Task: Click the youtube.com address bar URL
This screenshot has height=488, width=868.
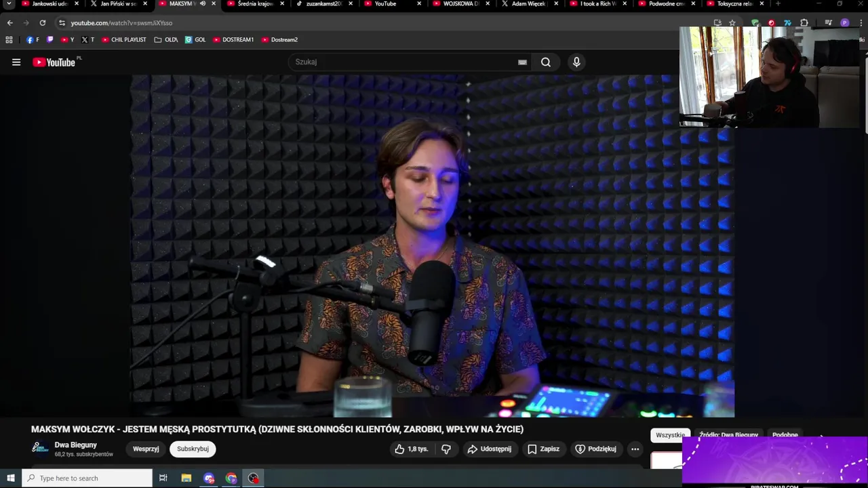Action: tap(121, 23)
